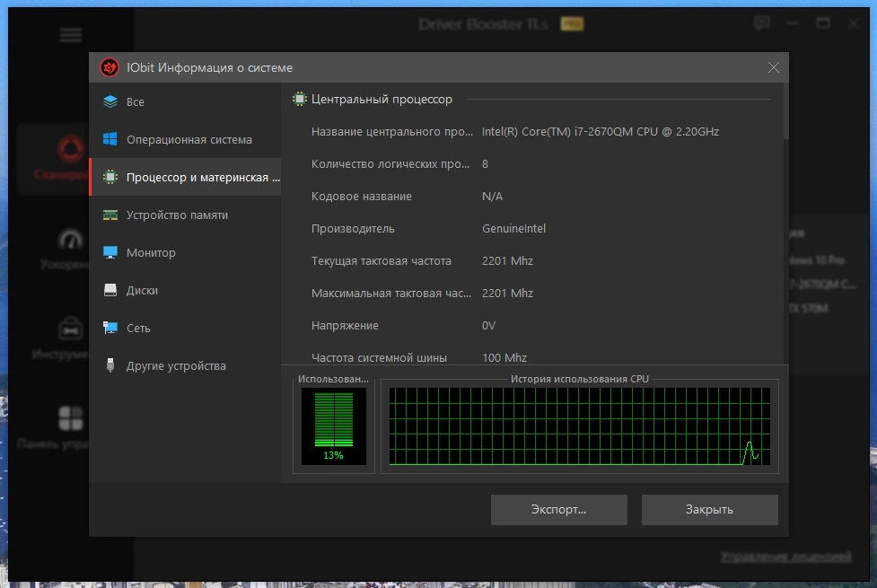Click the speedometer boost icon in Driver Booster
877x588 pixels.
71,240
